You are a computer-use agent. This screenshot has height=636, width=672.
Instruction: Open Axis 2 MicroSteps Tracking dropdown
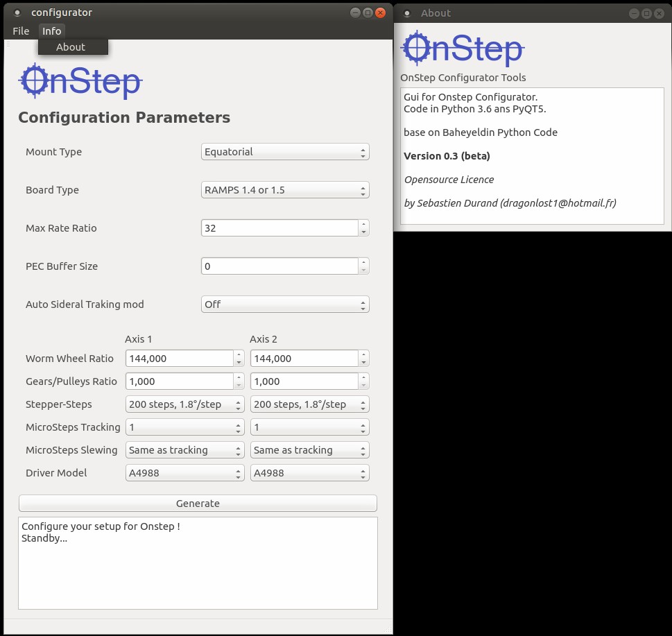(x=309, y=427)
